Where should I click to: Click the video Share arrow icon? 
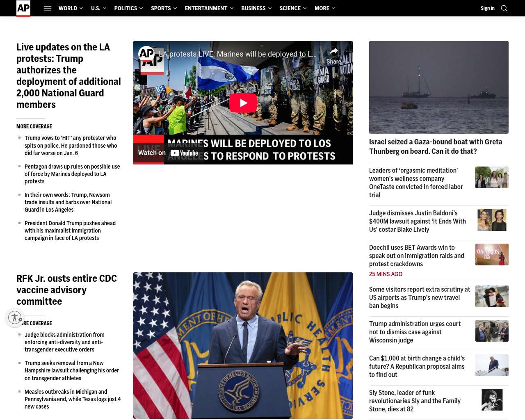(x=334, y=52)
